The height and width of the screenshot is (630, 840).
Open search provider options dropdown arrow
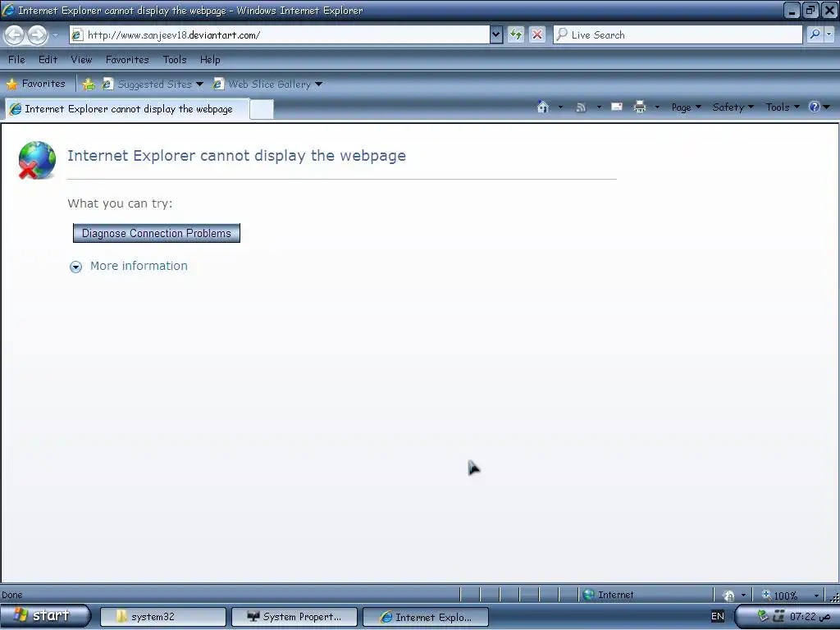[829, 34]
